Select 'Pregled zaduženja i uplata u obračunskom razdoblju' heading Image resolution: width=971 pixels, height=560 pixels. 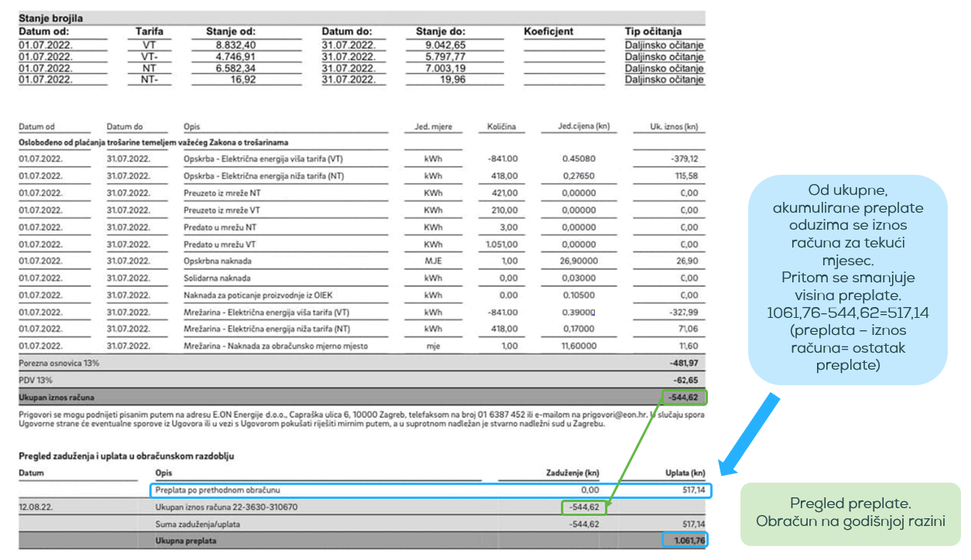[126, 456]
